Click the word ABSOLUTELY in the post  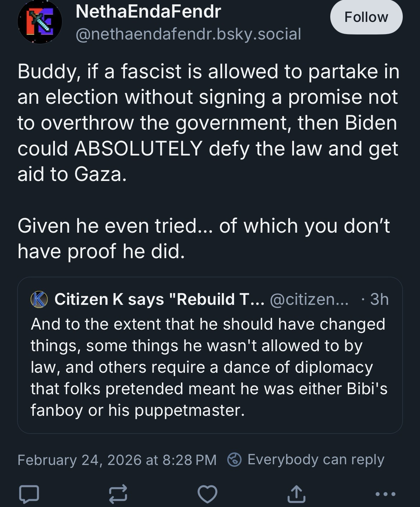(x=139, y=149)
